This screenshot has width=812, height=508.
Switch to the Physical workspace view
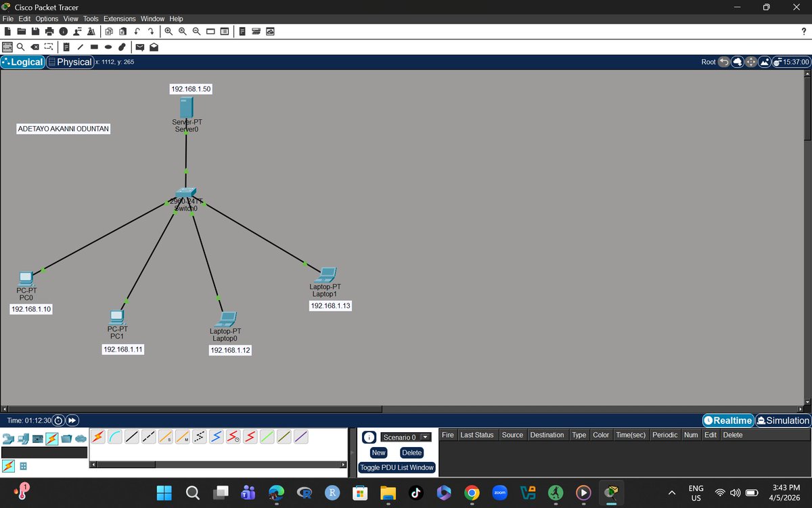click(x=70, y=62)
